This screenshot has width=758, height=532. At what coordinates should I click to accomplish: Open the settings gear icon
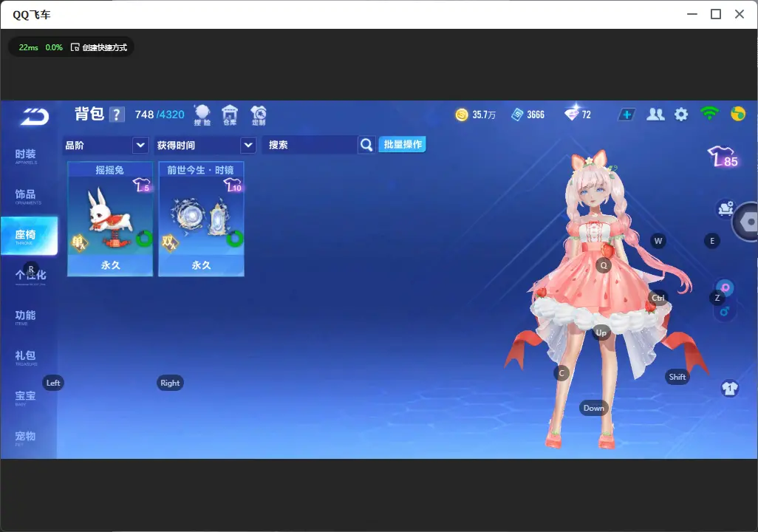tap(681, 115)
